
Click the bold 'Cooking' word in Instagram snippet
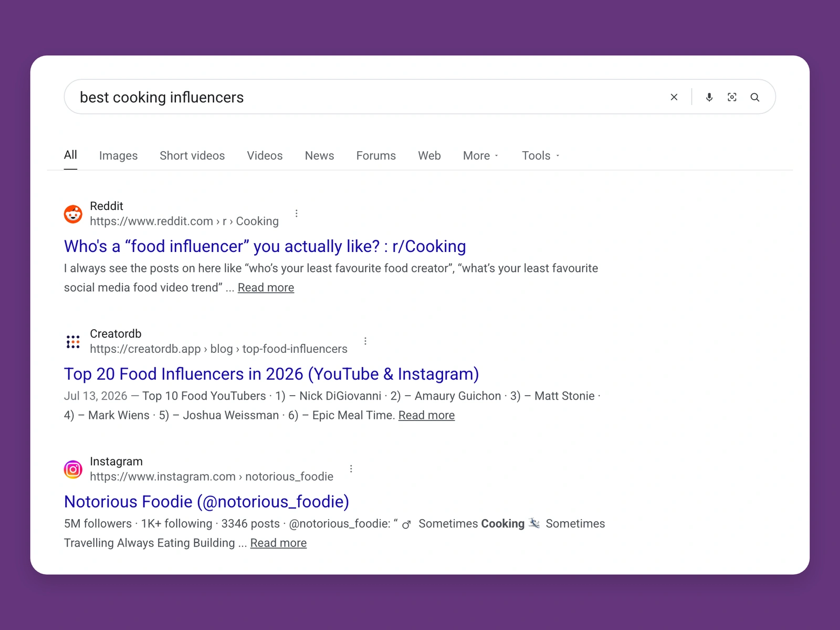pos(503,523)
